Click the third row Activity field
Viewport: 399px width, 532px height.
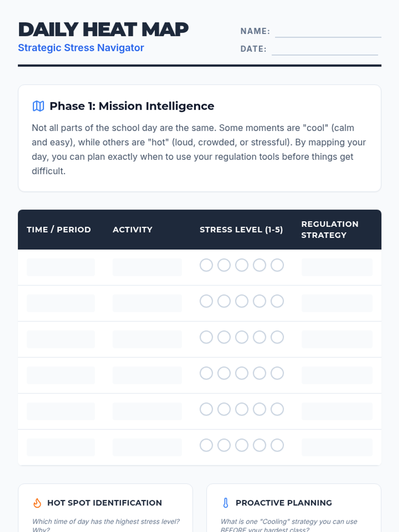[x=147, y=339]
